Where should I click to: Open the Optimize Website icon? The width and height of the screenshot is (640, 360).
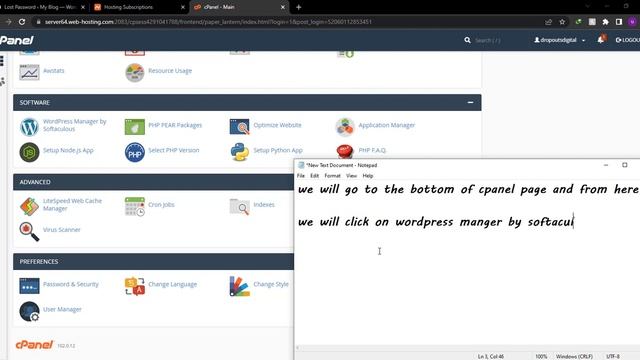240,127
